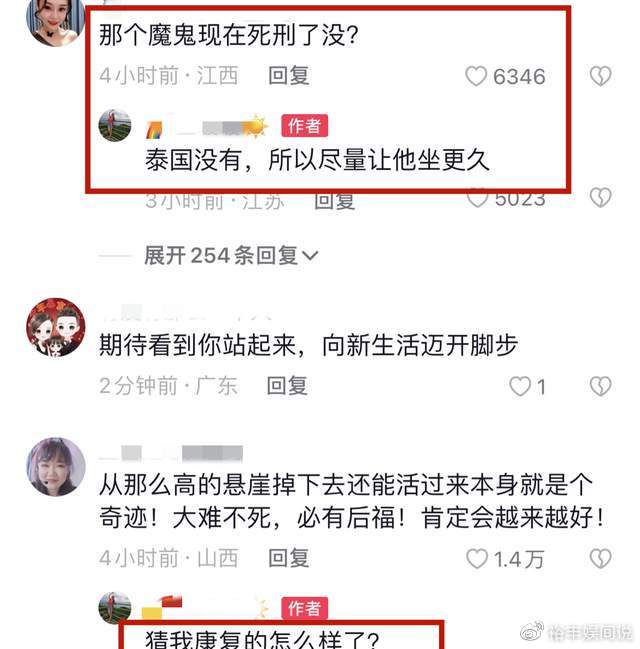Open the author's avatar near bottom reply

(115, 608)
